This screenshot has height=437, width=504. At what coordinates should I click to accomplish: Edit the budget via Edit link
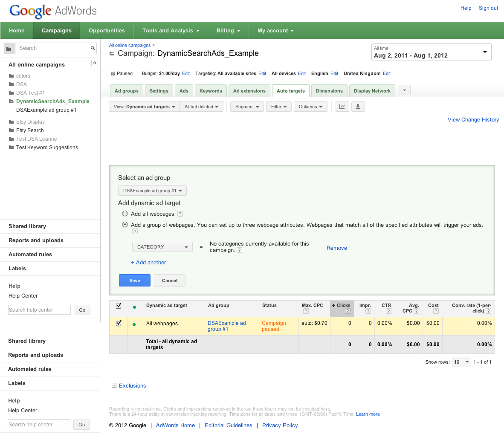[186, 74]
